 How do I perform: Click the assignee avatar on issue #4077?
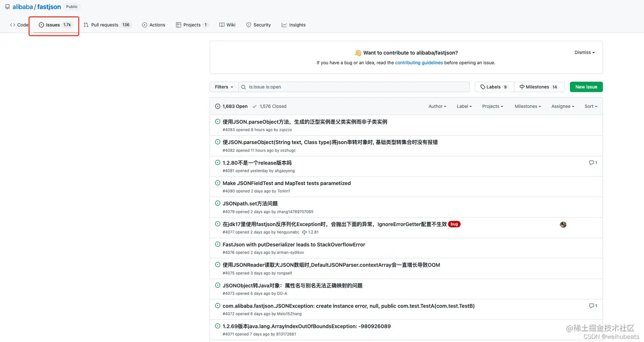[563, 225]
